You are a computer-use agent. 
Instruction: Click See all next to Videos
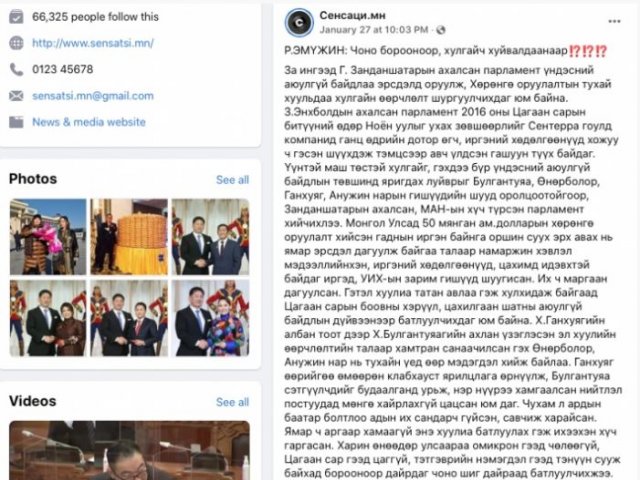click(x=232, y=402)
